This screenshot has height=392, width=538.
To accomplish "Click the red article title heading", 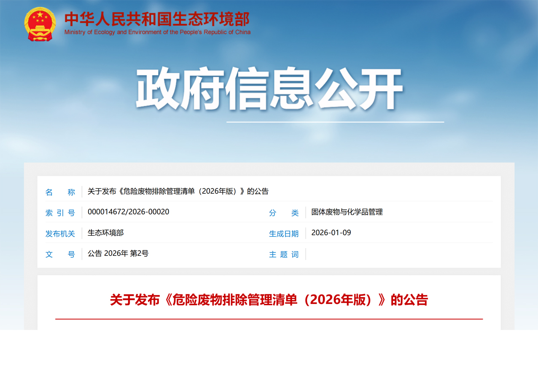I will [x=269, y=300].
